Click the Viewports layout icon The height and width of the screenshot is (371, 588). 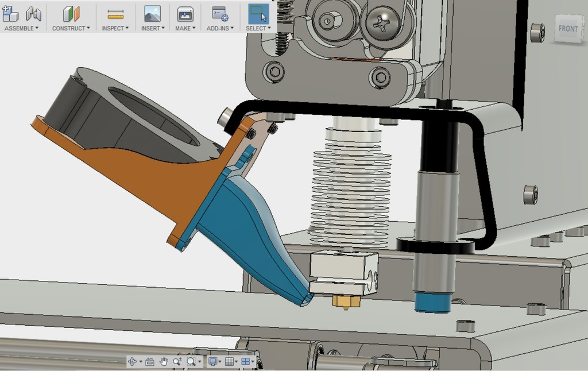coord(246,362)
